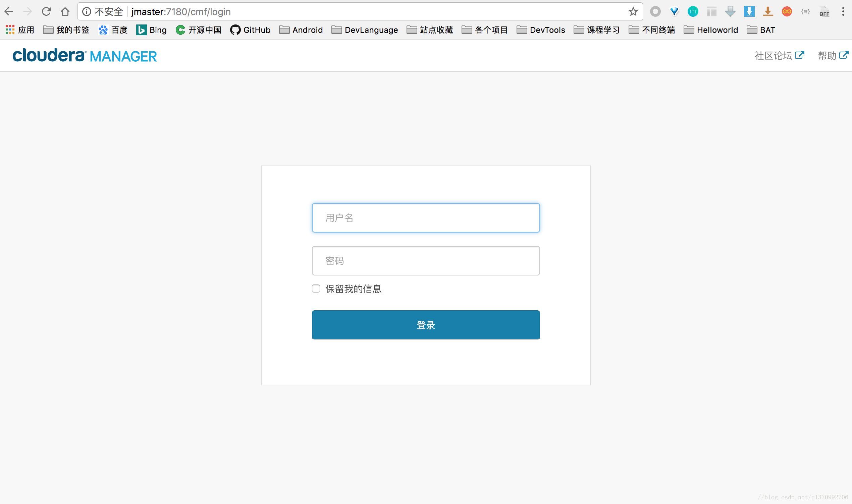This screenshot has width=852, height=504.
Task: Expand the DevTools bookmark folder
Action: point(541,30)
